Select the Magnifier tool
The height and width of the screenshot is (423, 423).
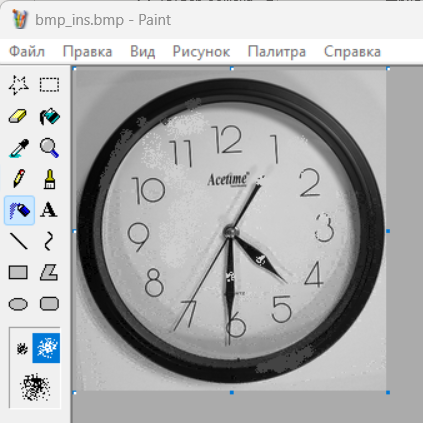pos(49,148)
